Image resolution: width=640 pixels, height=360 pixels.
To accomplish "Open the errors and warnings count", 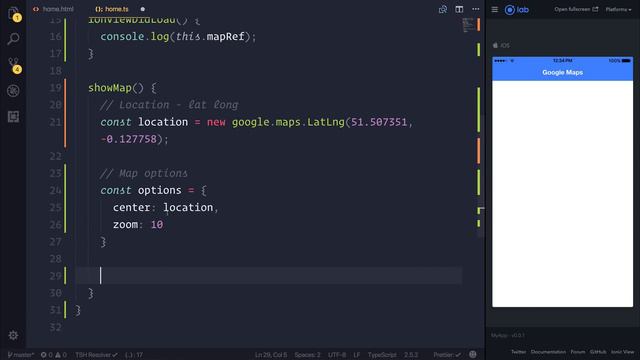I will [54, 355].
